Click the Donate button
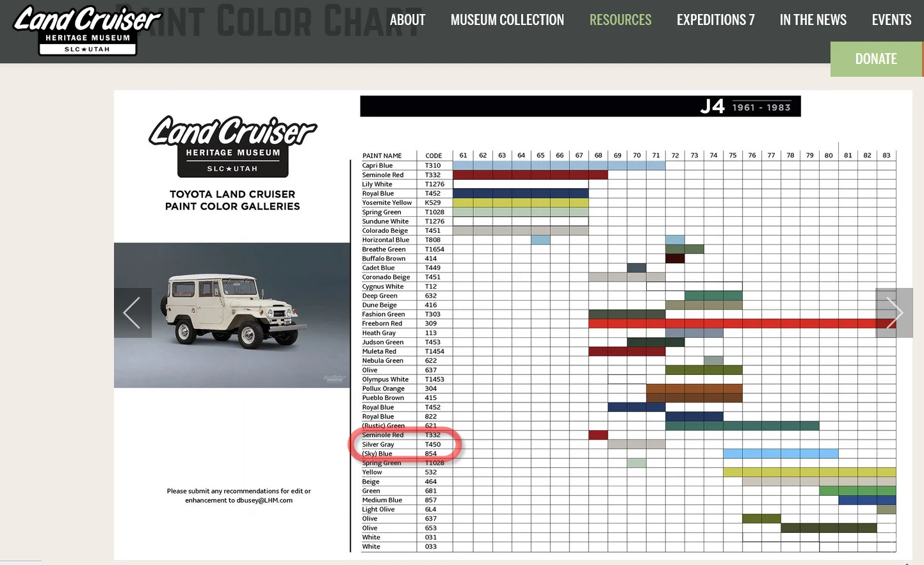Image resolution: width=924 pixels, height=565 pixels. click(x=876, y=59)
